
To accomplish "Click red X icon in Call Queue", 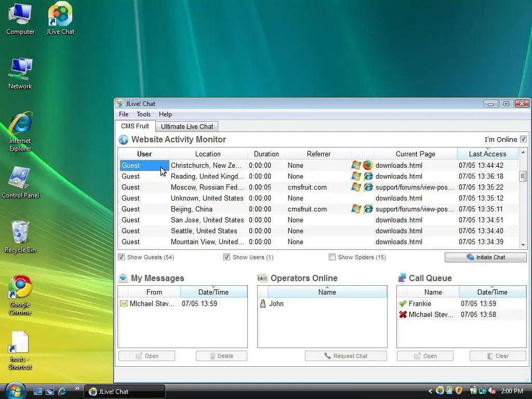I will pos(403,314).
